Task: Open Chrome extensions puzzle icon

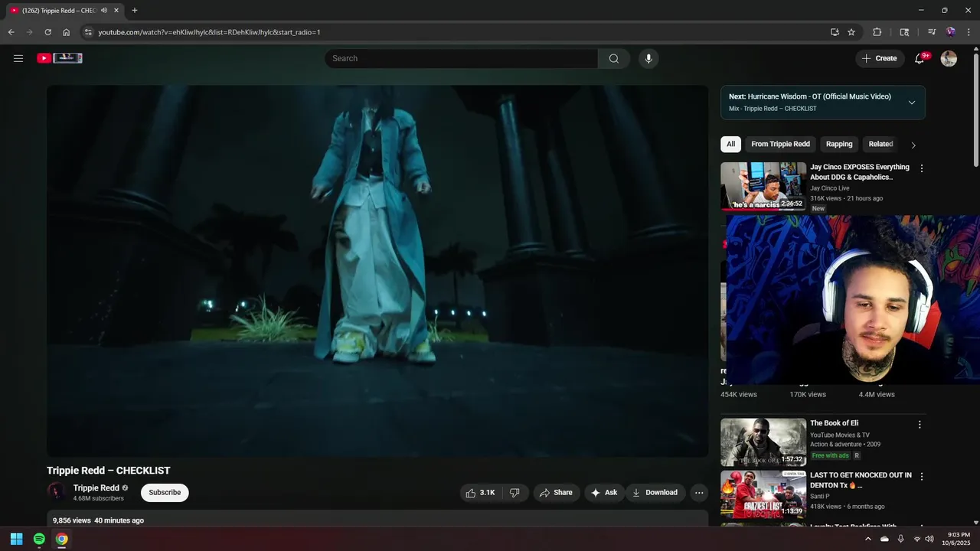Action: [x=877, y=32]
